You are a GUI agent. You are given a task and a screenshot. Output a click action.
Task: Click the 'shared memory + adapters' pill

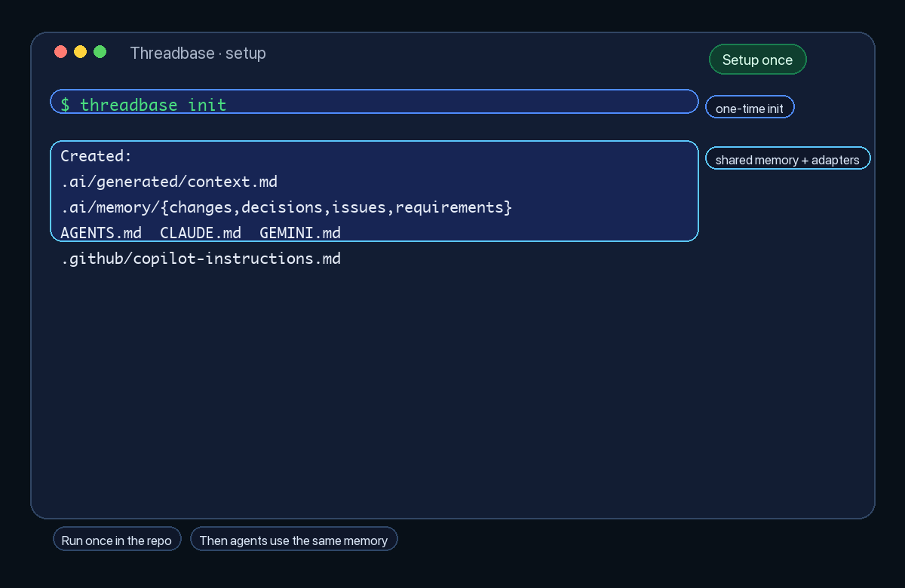click(x=788, y=159)
